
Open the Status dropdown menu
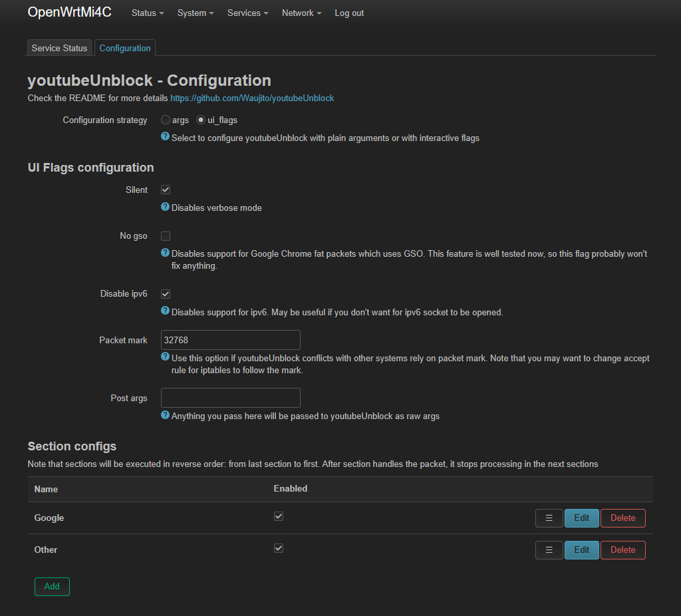(148, 13)
